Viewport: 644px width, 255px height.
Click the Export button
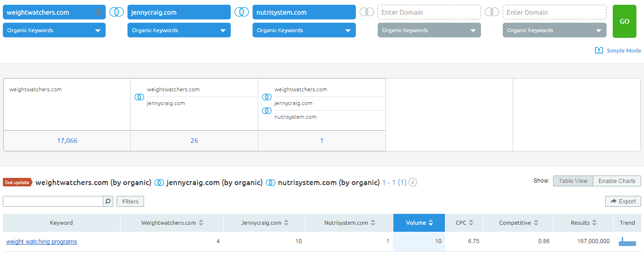point(623,202)
